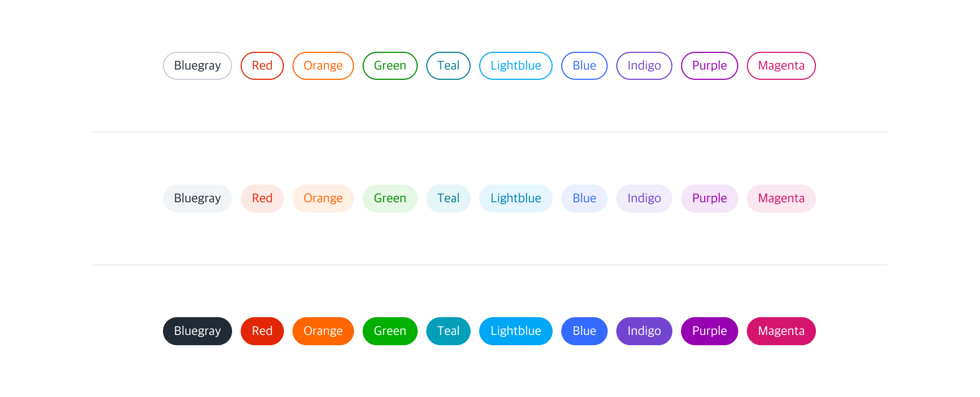Click the pale green Green badge
Screen dimensions: 980x397
point(390,198)
